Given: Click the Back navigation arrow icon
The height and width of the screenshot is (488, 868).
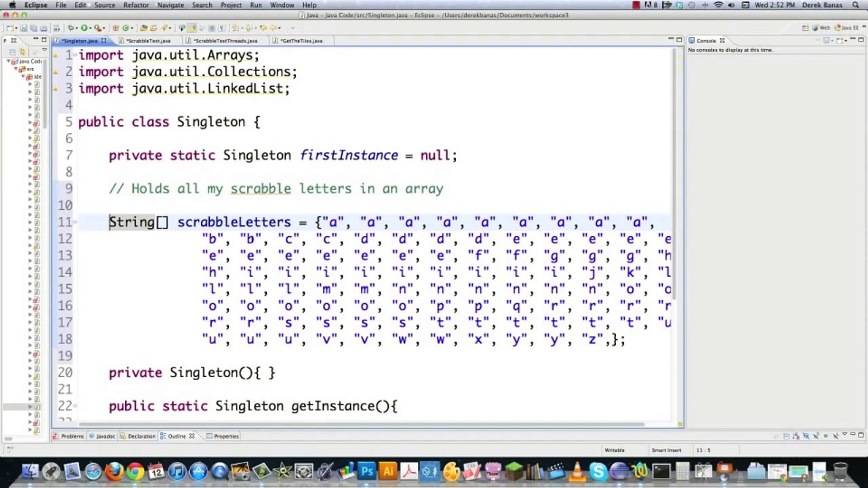Looking at the screenshot, I should (274, 28).
